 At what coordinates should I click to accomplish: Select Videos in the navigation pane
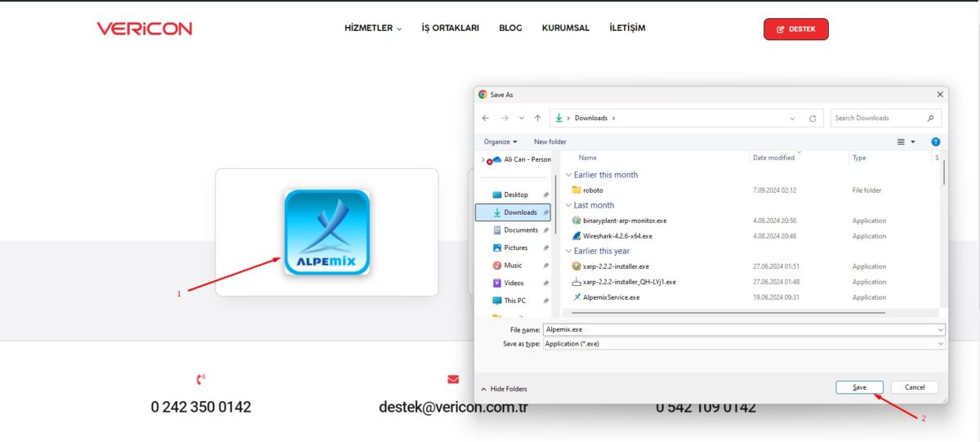pos(514,283)
